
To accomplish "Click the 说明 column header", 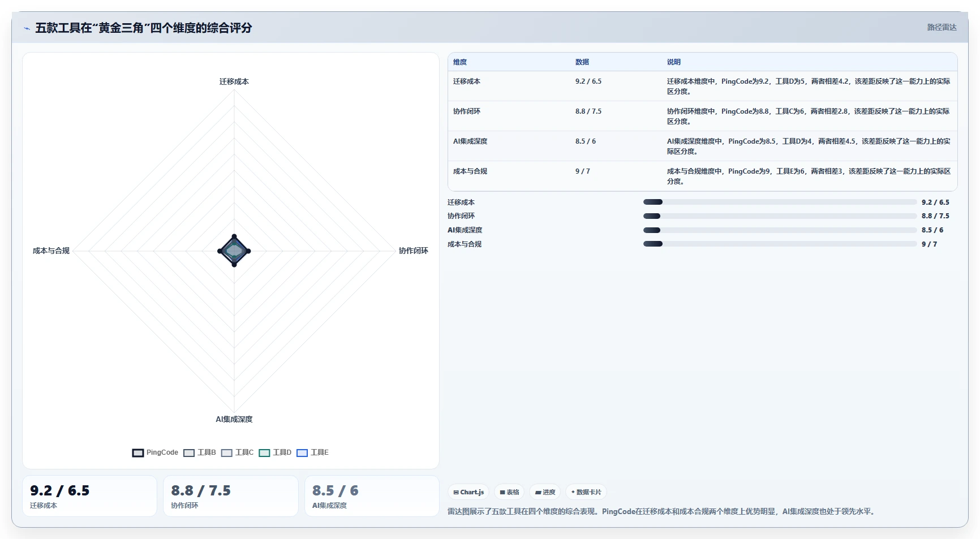I will 674,62.
